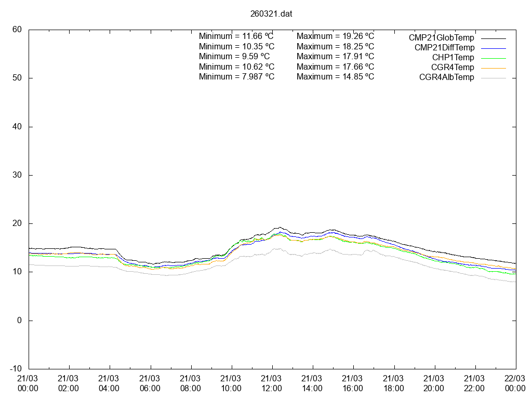Image resolution: width=532 pixels, height=399 pixels.
Task: Click the 22/03 00:00 x-axis label
Action: 515,383
